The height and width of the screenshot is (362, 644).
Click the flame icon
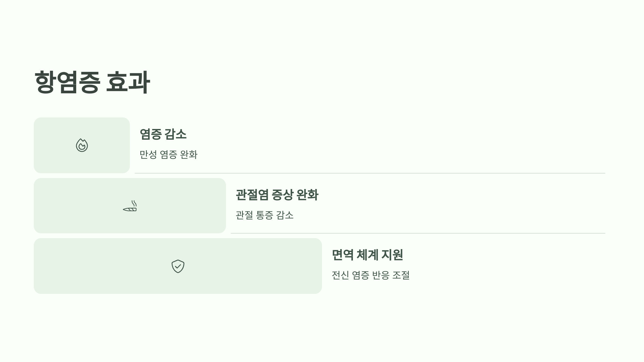tap(82, 145)
